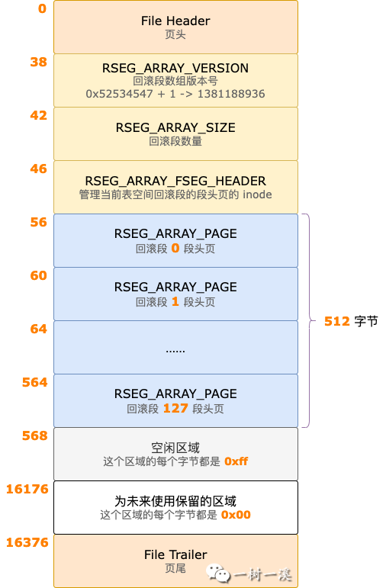
Task: Select the reserved 0x00 area block
Action: [x=175, y=507]
